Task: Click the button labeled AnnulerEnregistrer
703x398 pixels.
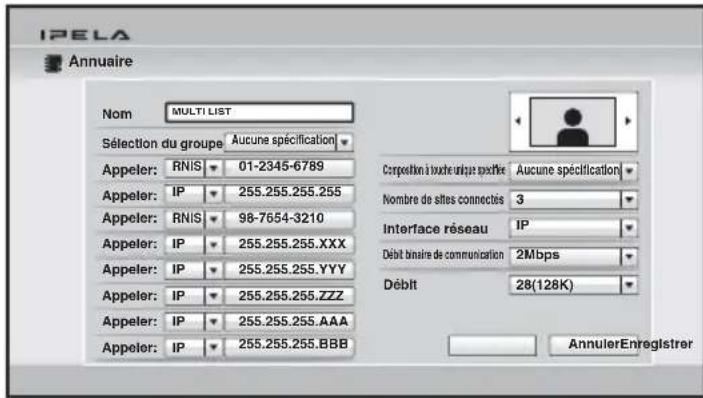Action: click(594, 345)
